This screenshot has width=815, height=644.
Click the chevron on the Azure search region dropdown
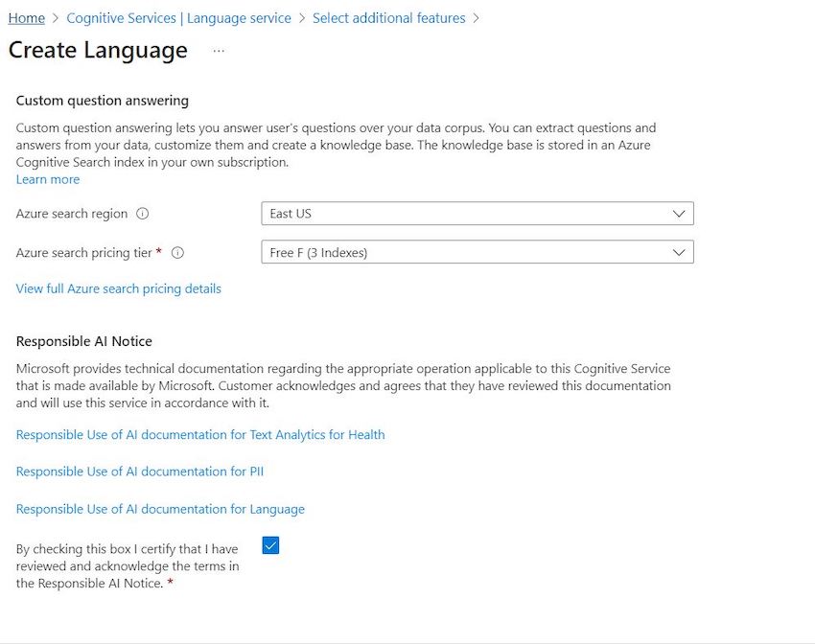680,214
